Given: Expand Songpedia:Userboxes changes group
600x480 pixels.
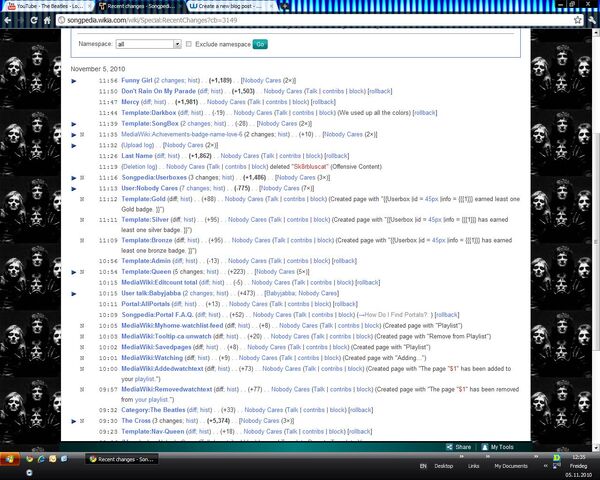Looking at the screenshot, I should tap(74, 178).
